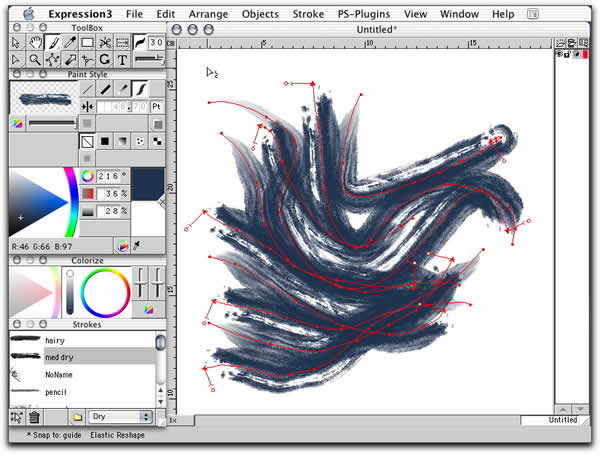The width and height of the screenshot is (600, 454).
Task: Open the PS-Plugins menu
Action: click(x=364, y=14)
